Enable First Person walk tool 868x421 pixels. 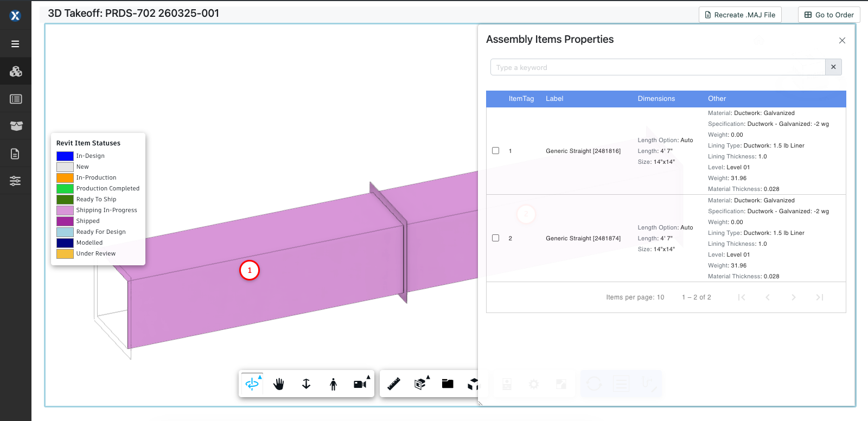(333, 384)
